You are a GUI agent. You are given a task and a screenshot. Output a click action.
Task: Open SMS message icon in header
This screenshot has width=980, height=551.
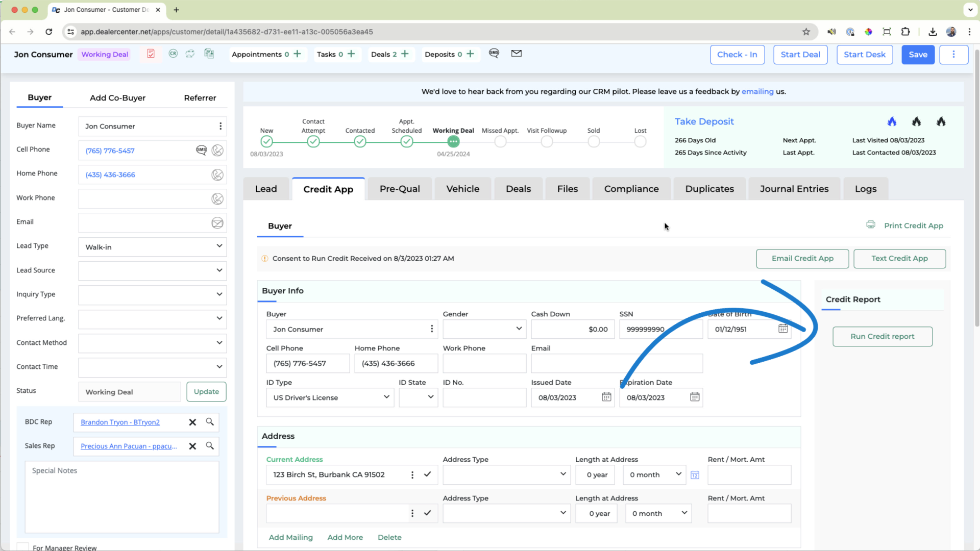(x=494, y=53)
